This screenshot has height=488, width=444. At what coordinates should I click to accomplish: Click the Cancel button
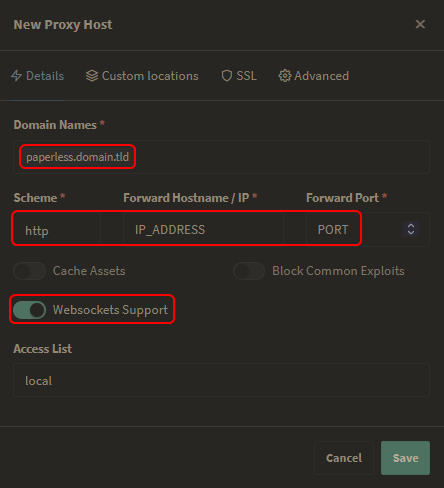click(x=344, y=458)
